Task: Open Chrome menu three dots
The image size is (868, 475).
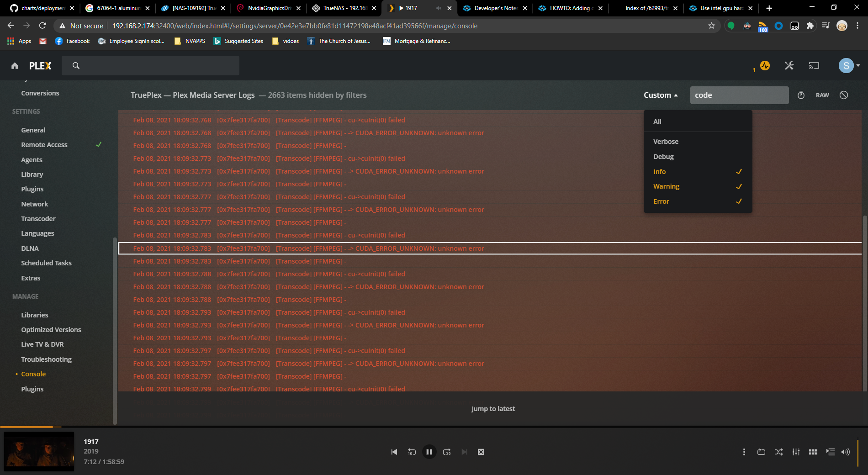Action: point(857,26)
